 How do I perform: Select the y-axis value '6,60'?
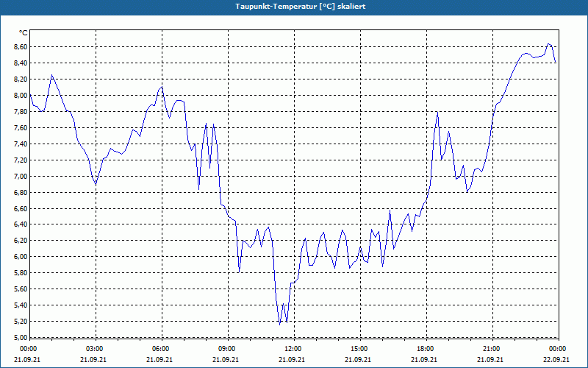[x=21, y=208]
